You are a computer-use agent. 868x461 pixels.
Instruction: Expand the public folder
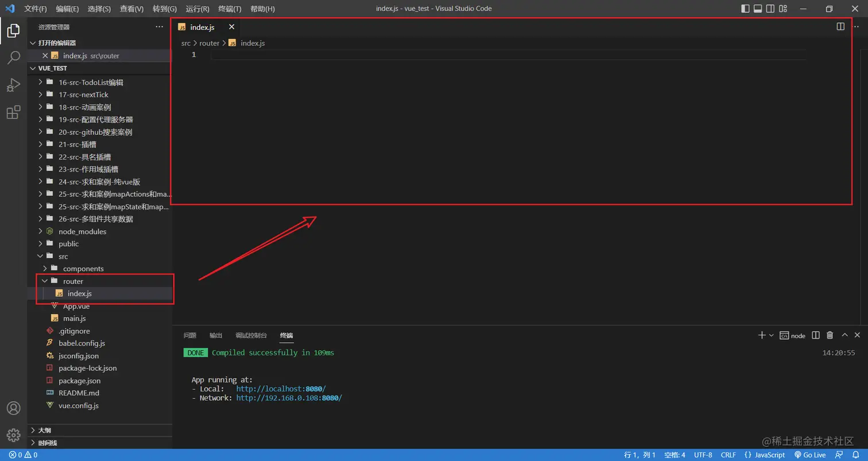coord(99,244)
